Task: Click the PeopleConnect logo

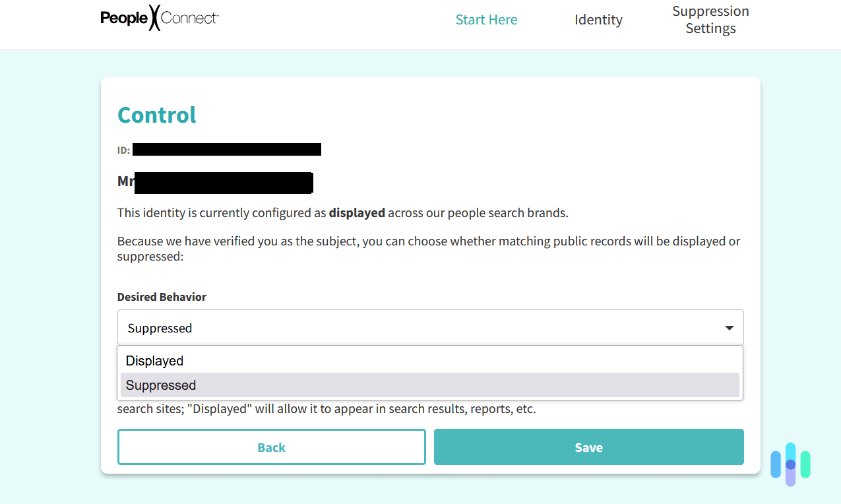Action: pyautogui.click(x=160, y=18)
